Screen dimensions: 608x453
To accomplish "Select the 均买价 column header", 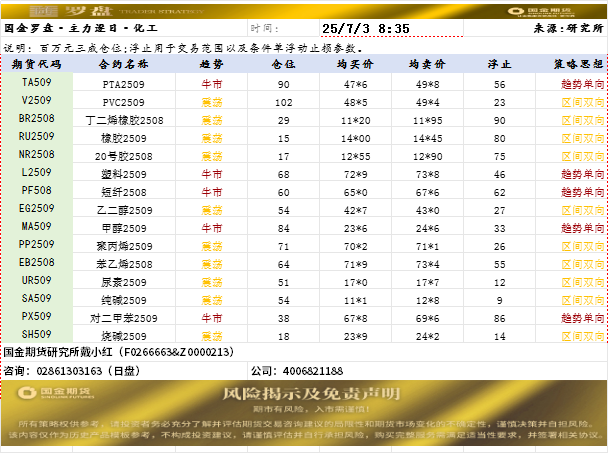I will 355,64.
